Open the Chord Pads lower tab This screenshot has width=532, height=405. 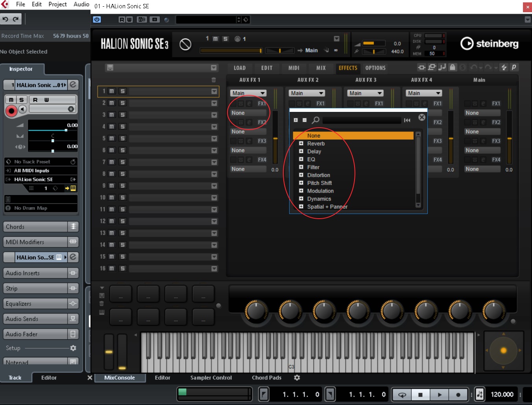click(266, 377)
